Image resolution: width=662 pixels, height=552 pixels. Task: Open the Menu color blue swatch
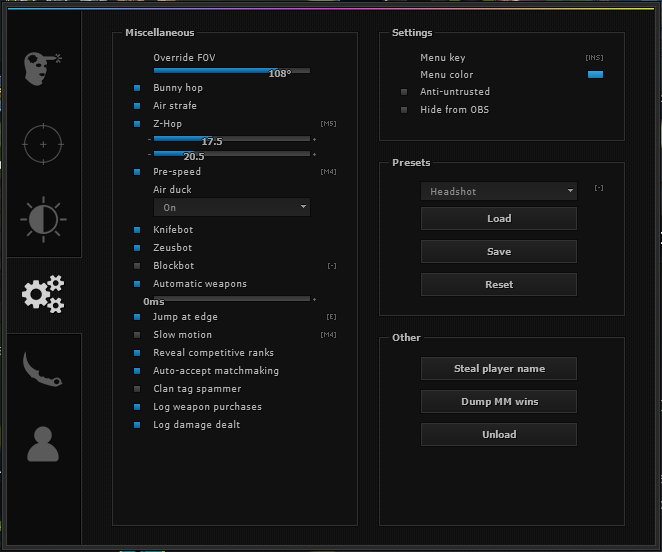coord(595,75)
